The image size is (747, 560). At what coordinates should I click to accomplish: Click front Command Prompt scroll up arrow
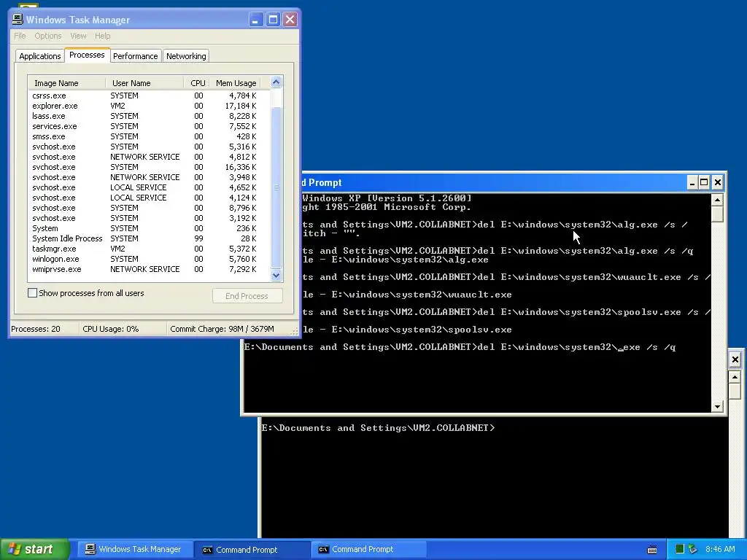tap(718, 200)
